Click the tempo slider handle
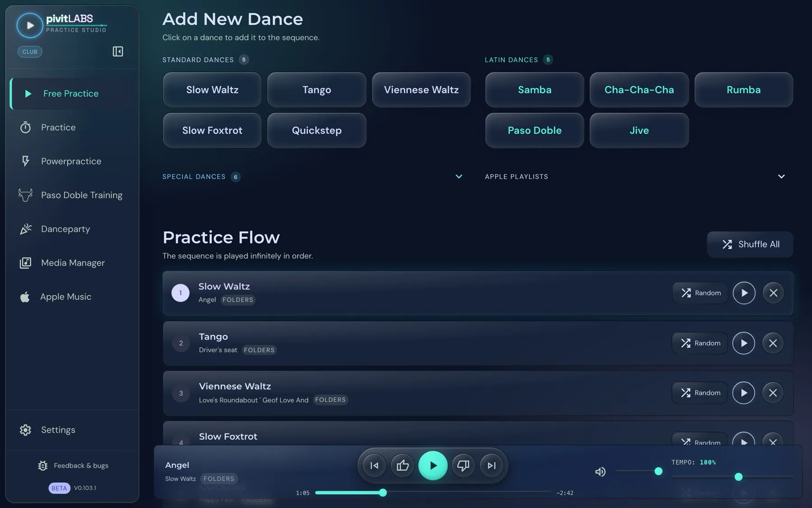This screenshot has height=508, width=812. click(x=738, y=477)
